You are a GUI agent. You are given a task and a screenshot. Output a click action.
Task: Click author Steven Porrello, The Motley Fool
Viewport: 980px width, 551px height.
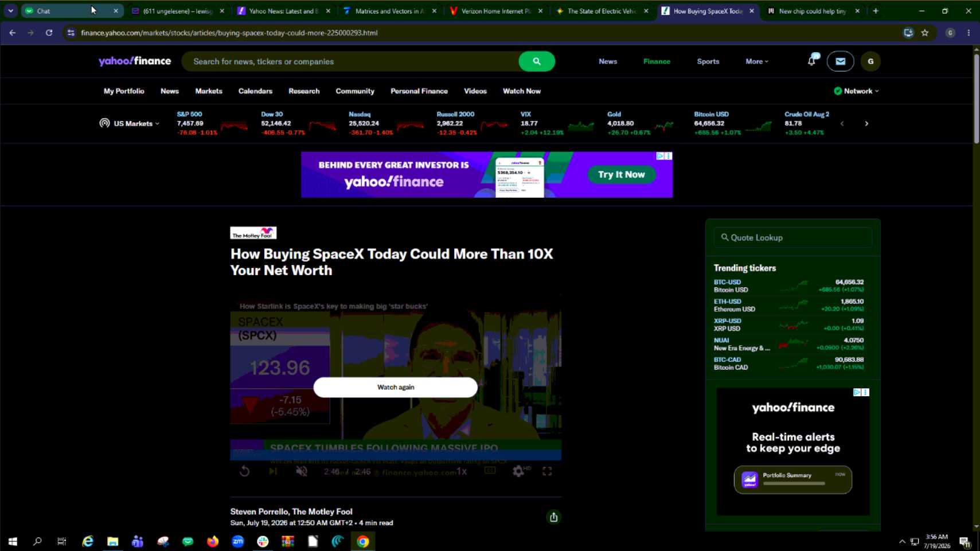coord(291,511)
